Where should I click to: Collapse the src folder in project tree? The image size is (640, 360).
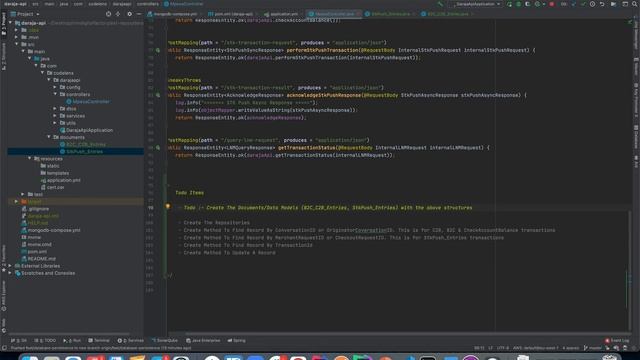pyautogui.click(x=17, y=44)
